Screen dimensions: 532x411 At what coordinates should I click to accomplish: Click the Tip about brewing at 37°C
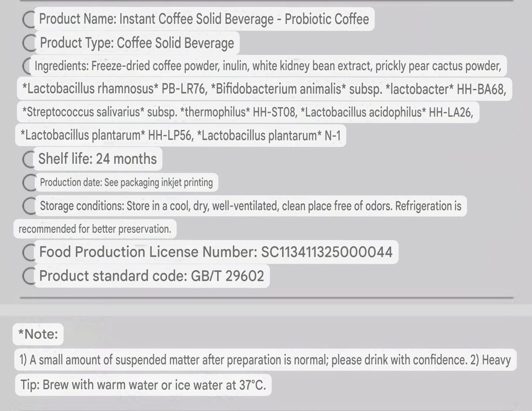[143, 385]
